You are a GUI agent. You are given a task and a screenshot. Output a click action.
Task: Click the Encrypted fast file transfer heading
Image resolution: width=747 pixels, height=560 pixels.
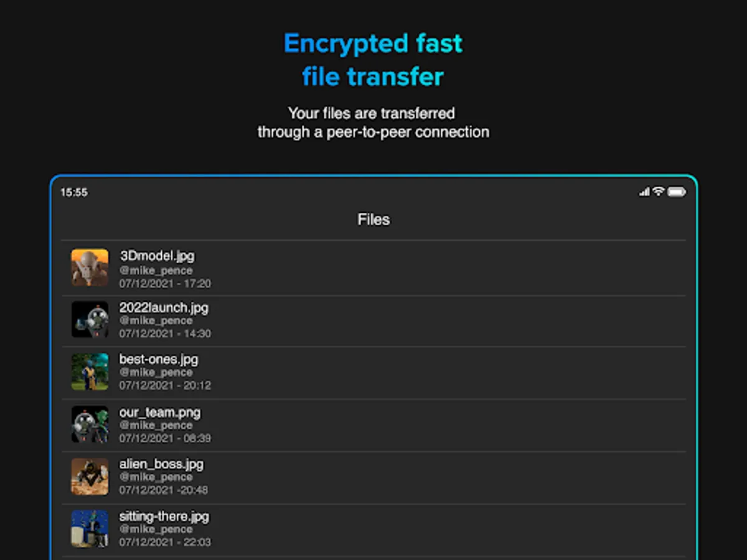(x=373, y=60)
